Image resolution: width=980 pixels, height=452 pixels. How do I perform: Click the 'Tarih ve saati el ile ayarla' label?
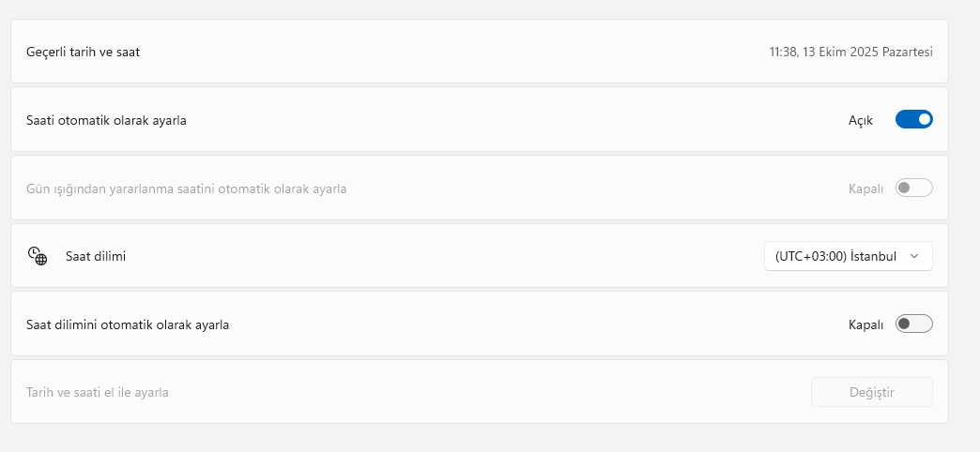[x=98, y=393]
